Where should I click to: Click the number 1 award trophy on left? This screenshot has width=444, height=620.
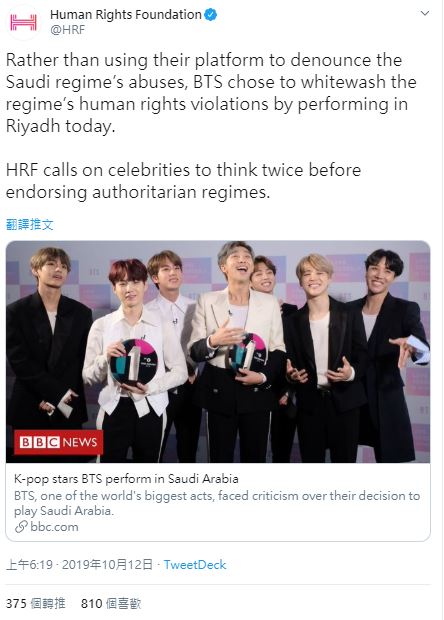click(133, 363)
